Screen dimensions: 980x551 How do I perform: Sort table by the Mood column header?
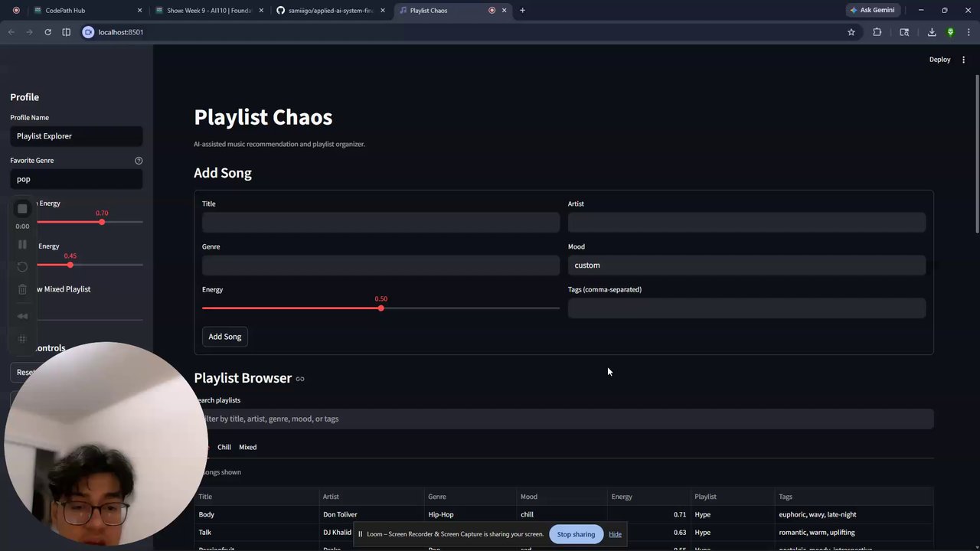[x=562, y=497]
